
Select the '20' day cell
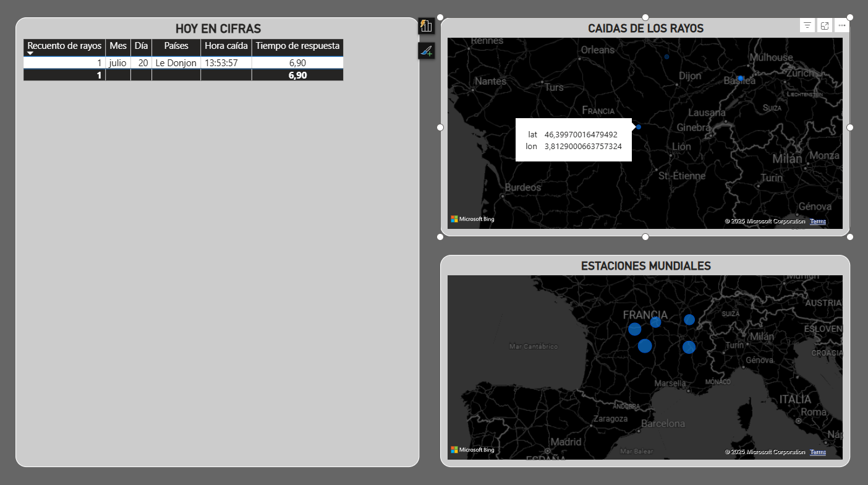coord(143,63)
